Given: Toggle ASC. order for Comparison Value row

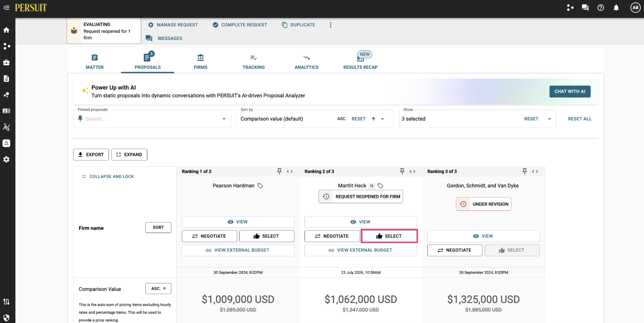Looking at the screenshot, I should 158,289.
